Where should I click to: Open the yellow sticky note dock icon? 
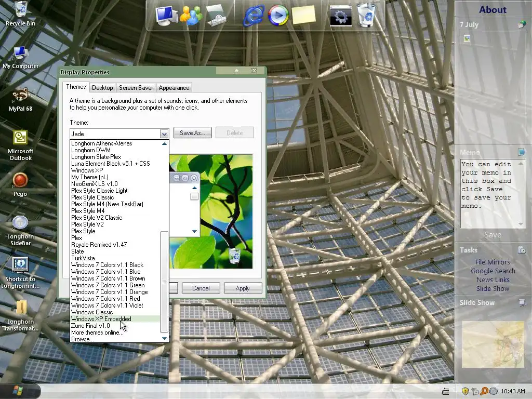point(303,15)
